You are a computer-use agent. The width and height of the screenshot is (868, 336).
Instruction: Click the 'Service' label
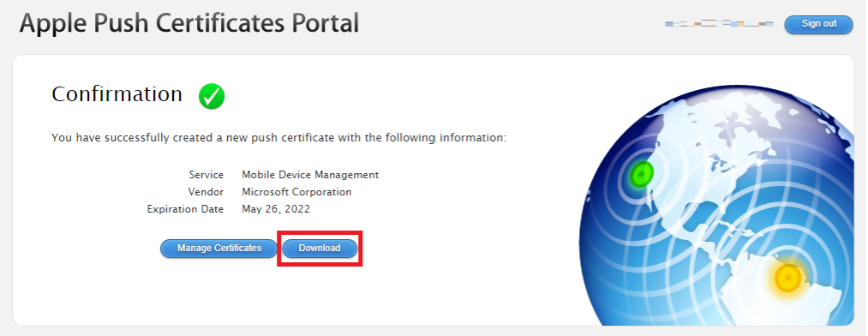pyautogui.click(x=206, y=175)
